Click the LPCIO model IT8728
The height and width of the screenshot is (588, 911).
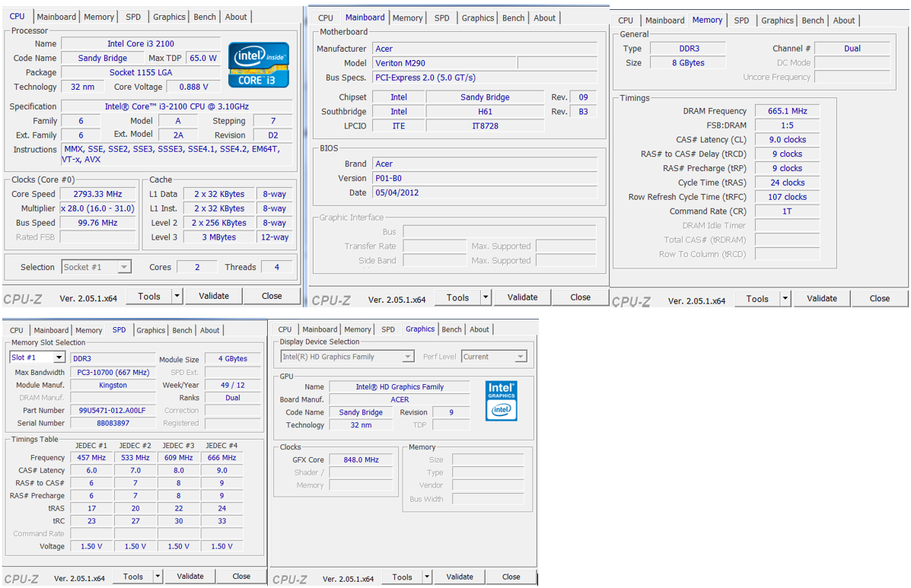(485, 126)
